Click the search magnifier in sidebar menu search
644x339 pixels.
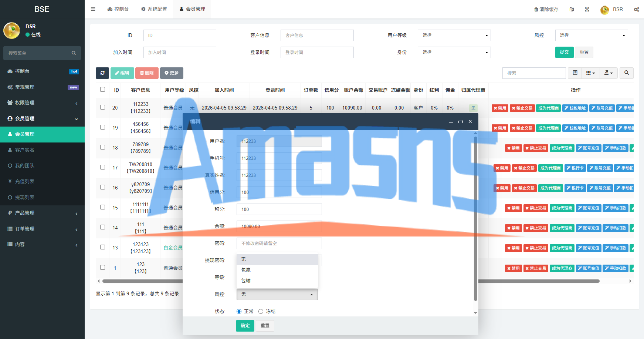(x=74, y=53)
